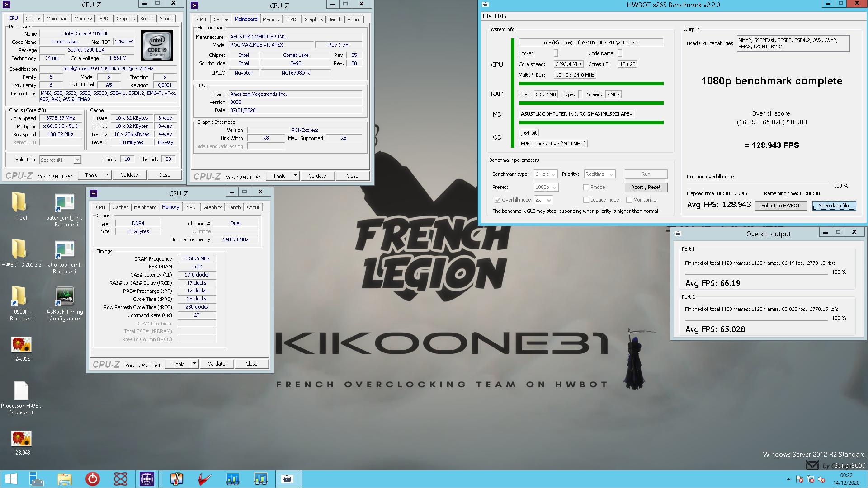Switch to HWBOT x265 via its taskbar icon
The image size is (868, 488).
(x=287, y=479)
